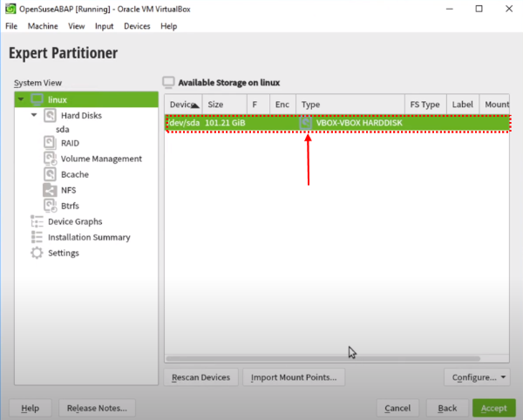The image size is (523, 420).
Task: Click the hard disk icon in /dev/sda row
Action: tap(305, 123)
